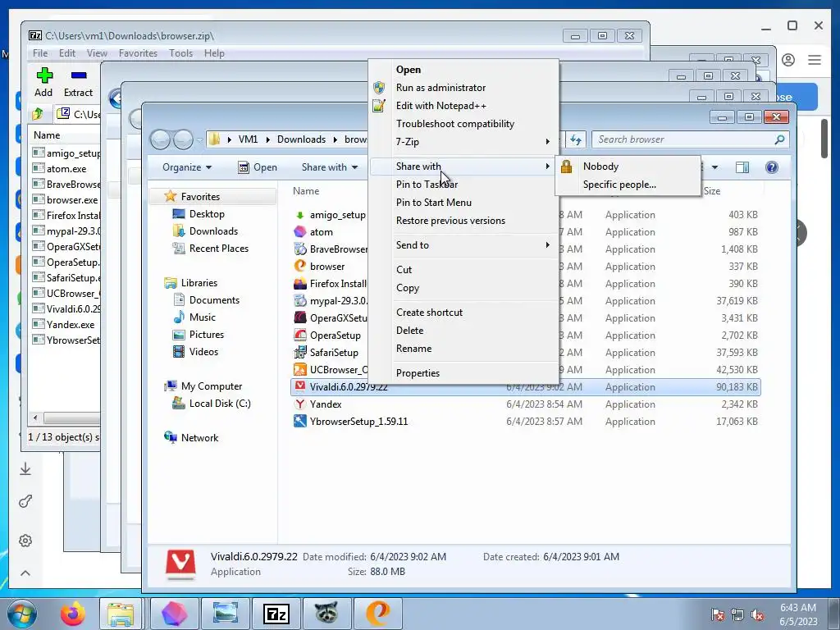Select Specific people... in submenu
Viewport: 840px width, 630px height.
pos(619,185)
